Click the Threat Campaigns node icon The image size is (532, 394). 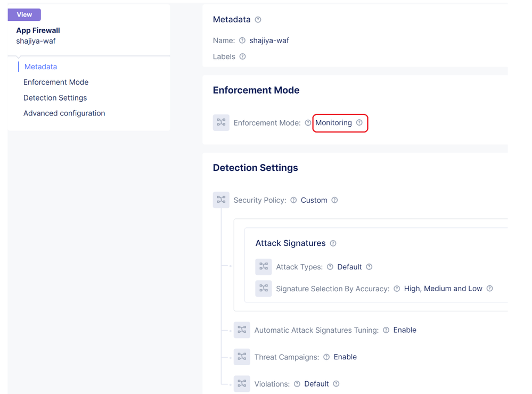pyautogui.click(x=242, y=357)
